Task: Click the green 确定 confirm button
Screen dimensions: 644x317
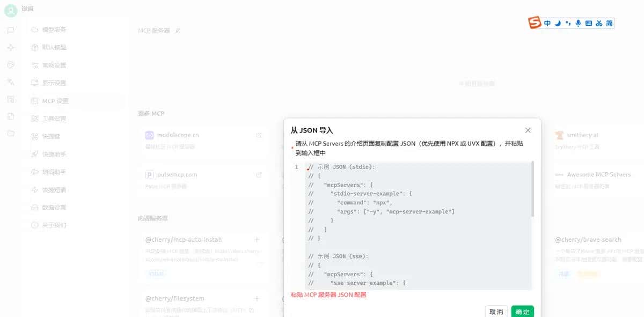Action: [x=522, y=311]
